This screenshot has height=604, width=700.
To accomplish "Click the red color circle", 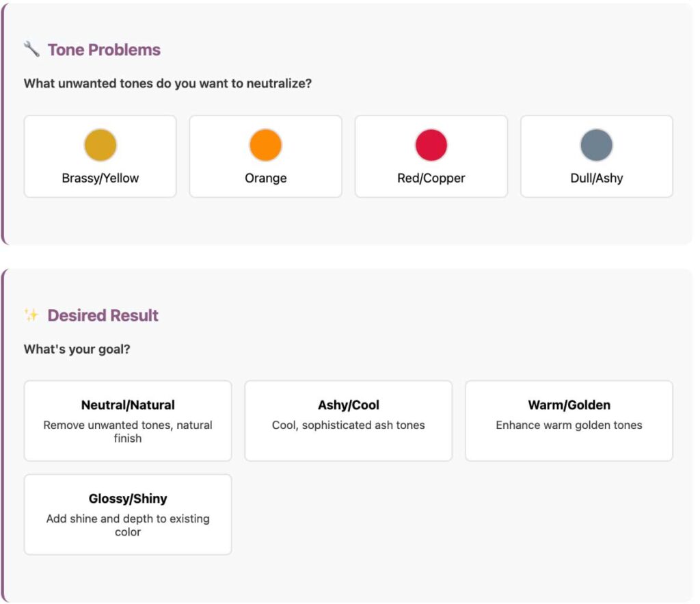I will [x=431, y=145].
